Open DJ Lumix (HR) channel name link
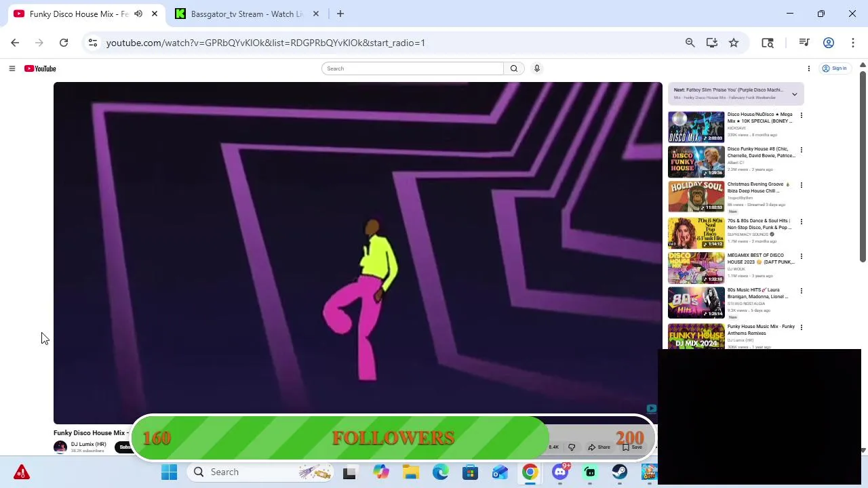Screen dimensions: 868x488 coord(88,445)
